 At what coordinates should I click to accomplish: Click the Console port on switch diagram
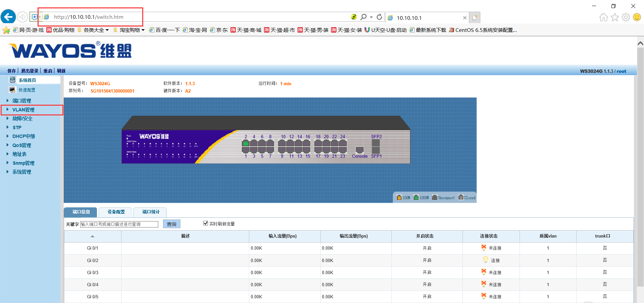pyautogui.click(x=360, y=150)
